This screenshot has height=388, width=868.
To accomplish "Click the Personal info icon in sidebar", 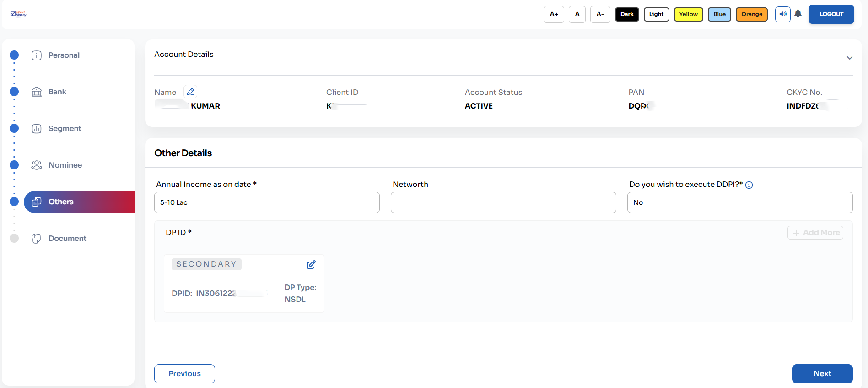I will click(37, 55).
